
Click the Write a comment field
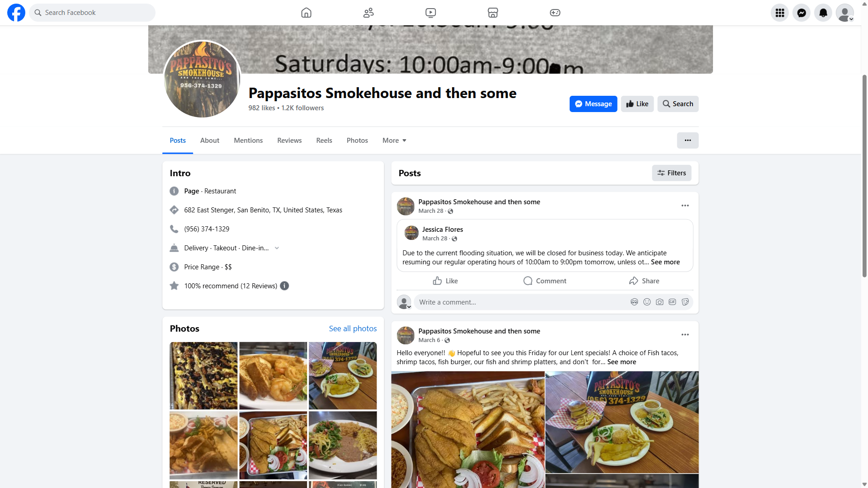click(520, 302)
